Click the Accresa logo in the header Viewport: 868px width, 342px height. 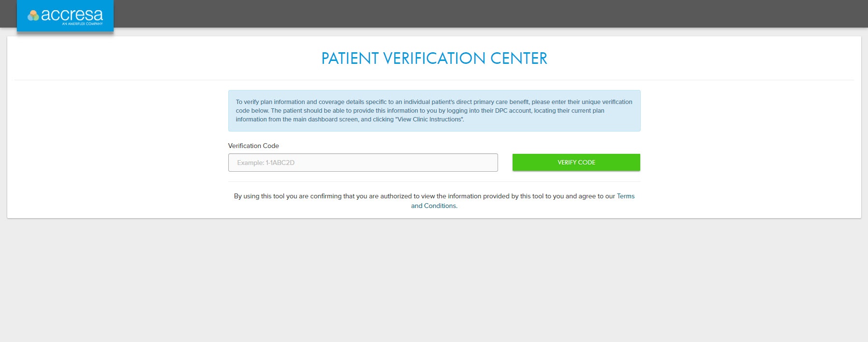(x=65, y=16)
